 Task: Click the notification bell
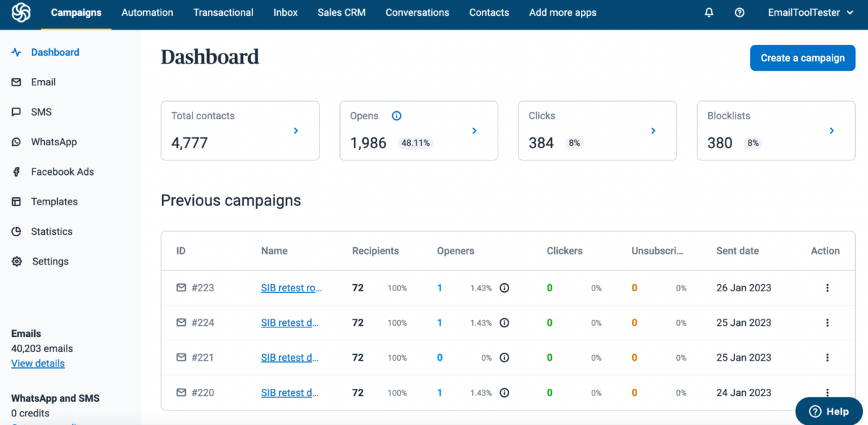708,12
